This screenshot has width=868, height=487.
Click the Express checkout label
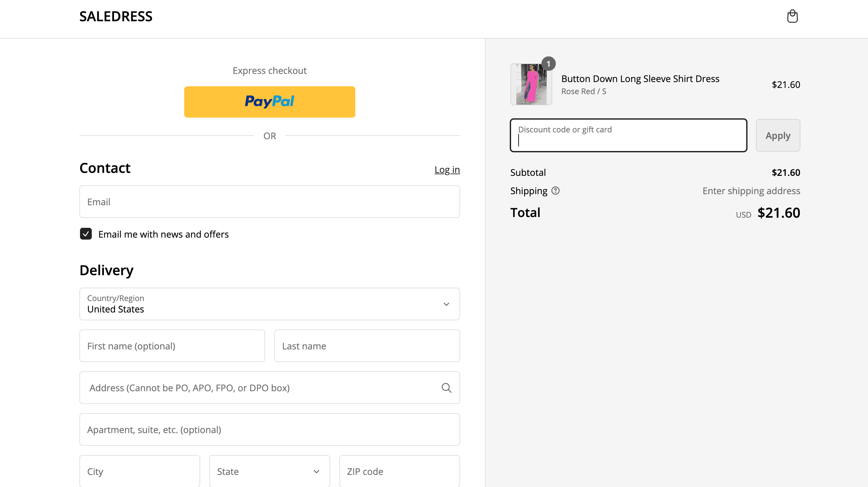click(x=269, y=71)
